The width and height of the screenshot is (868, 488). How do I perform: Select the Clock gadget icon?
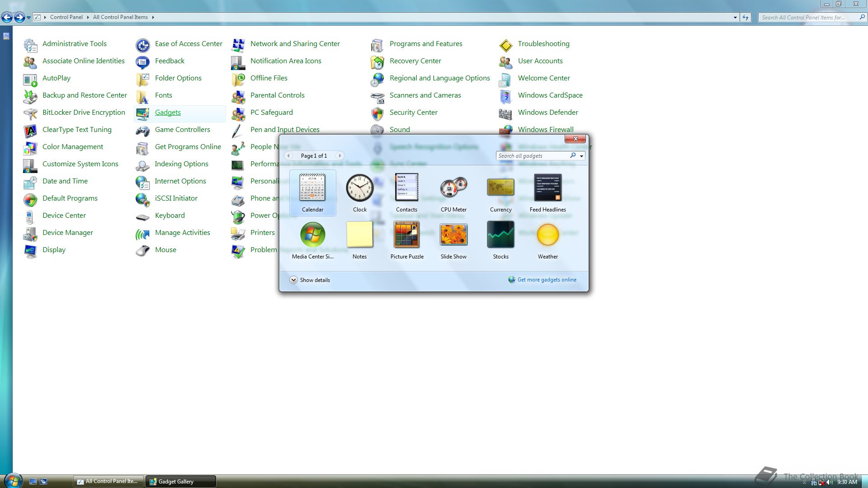tap(360, 188)
